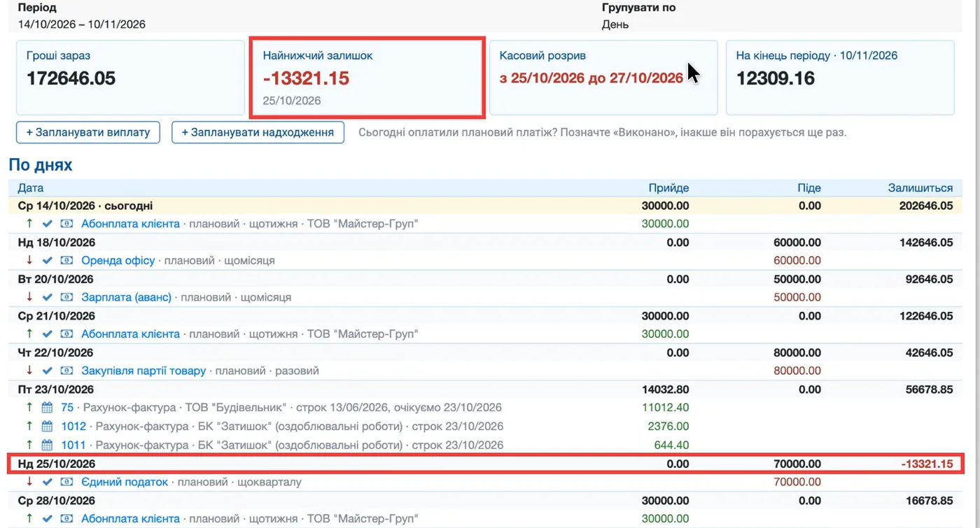Click the banknote icon beside Зарплата (аванс)

(66, 297)
